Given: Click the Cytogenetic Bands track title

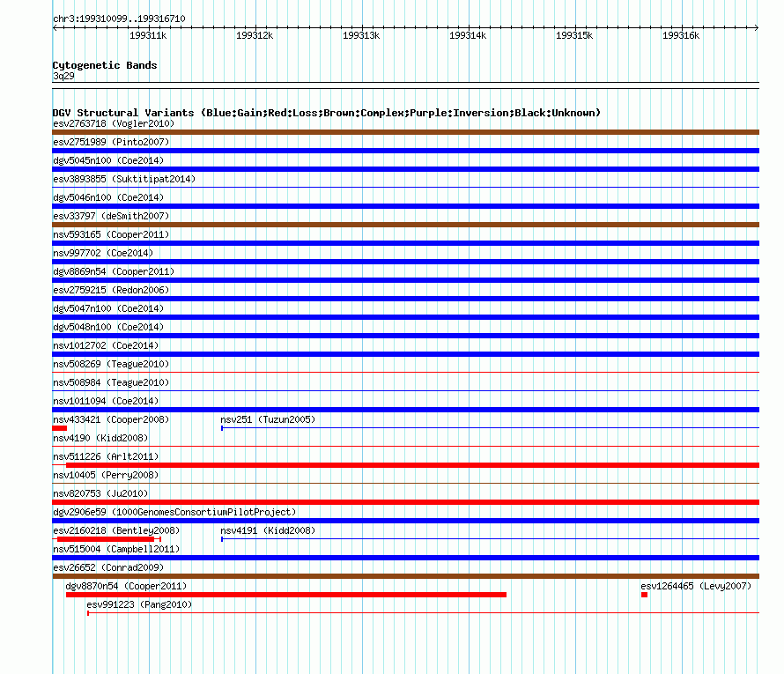Looking at the screenshot, I should 105,65.
